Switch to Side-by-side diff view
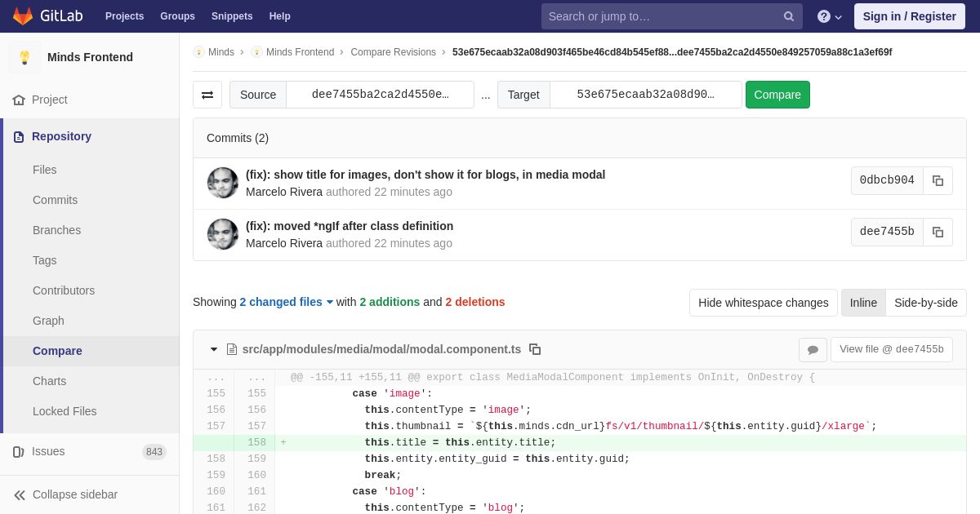Image resolution: width=980 pixels, height=514 pixels. pyautogui.click(x=926, y=303)
